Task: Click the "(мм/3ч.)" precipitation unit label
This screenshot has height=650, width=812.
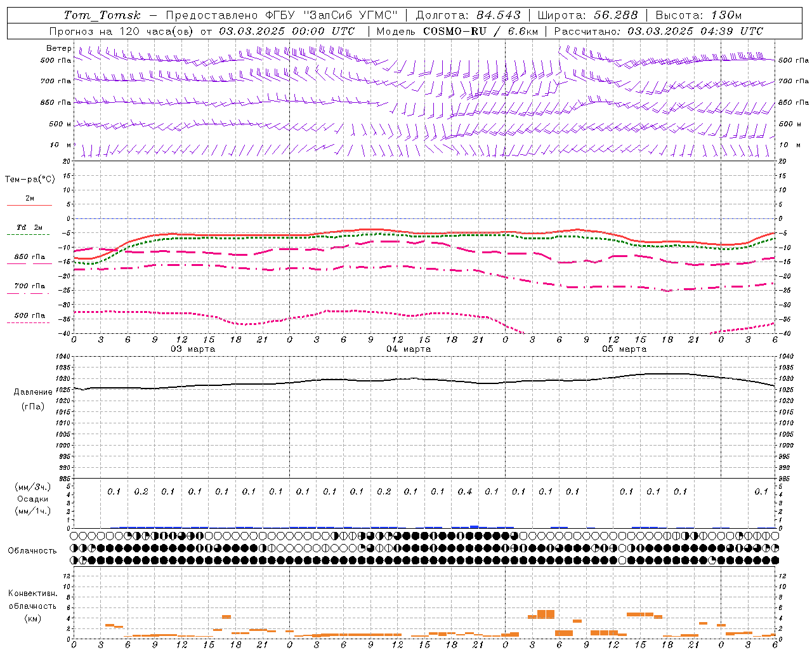Action: [33, 487]
